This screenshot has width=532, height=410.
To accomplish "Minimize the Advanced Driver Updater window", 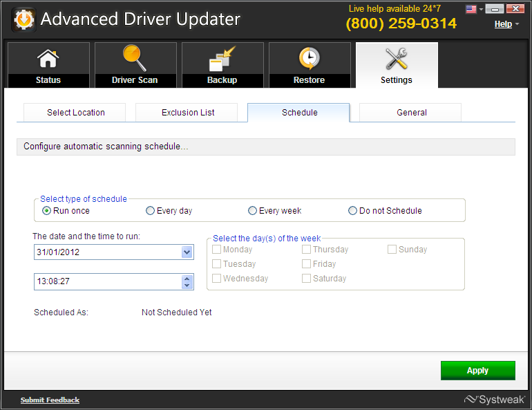I will click(x=495, y=9).
